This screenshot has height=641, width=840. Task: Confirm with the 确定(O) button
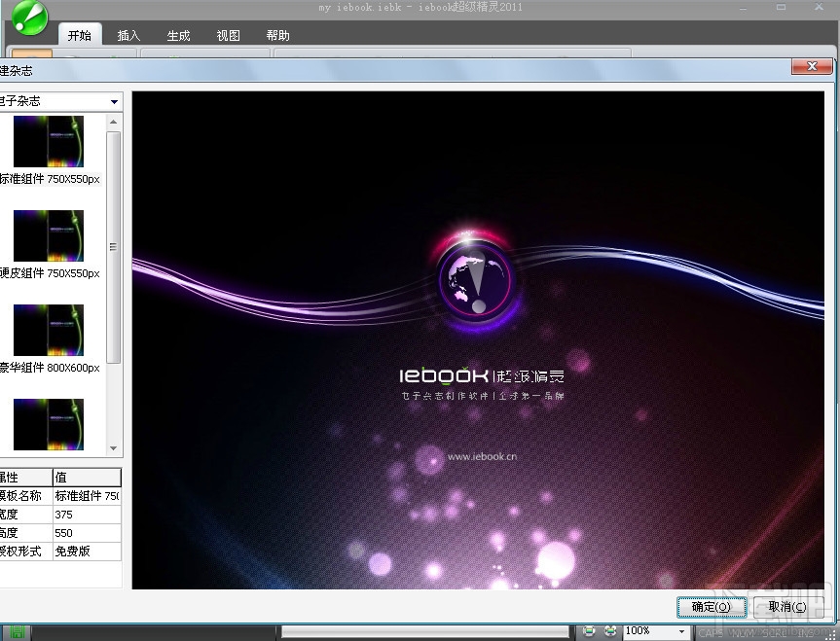click(x=712, y=607)
